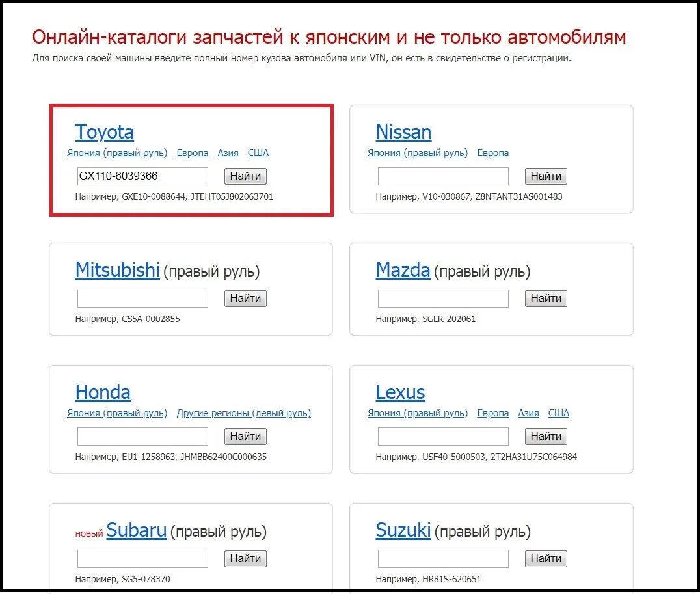Click example text Например, SGLR-202061

425,319
